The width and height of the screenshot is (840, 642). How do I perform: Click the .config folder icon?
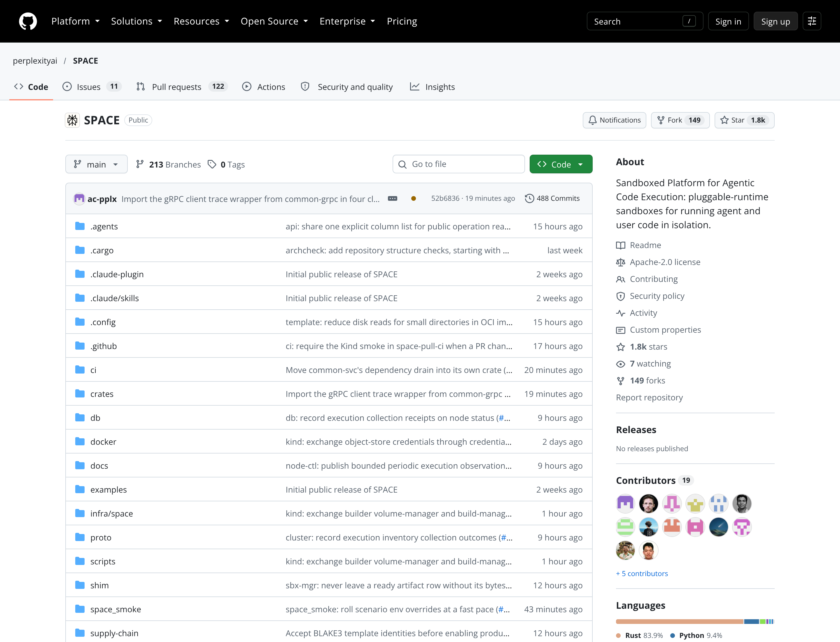pyautogui.click(x=80, y=322)
